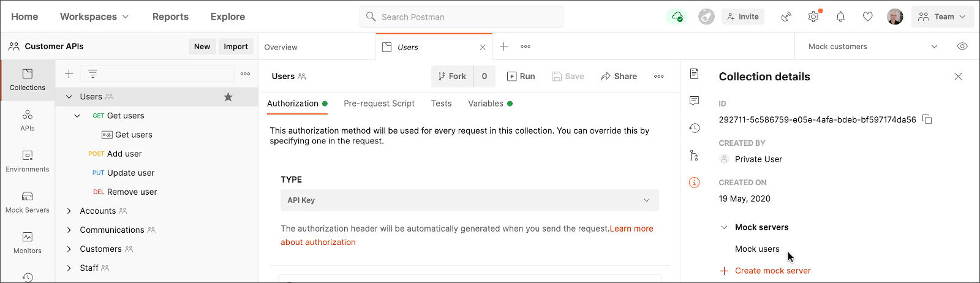The width and height of the screenshot is (980, 283).
Task: Open the notifications bell
Action: (840, 17)
